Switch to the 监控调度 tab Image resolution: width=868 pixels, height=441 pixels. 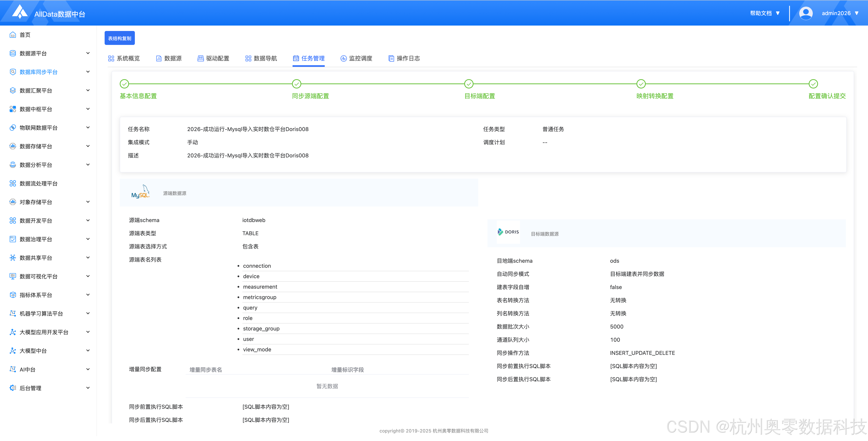356,58
